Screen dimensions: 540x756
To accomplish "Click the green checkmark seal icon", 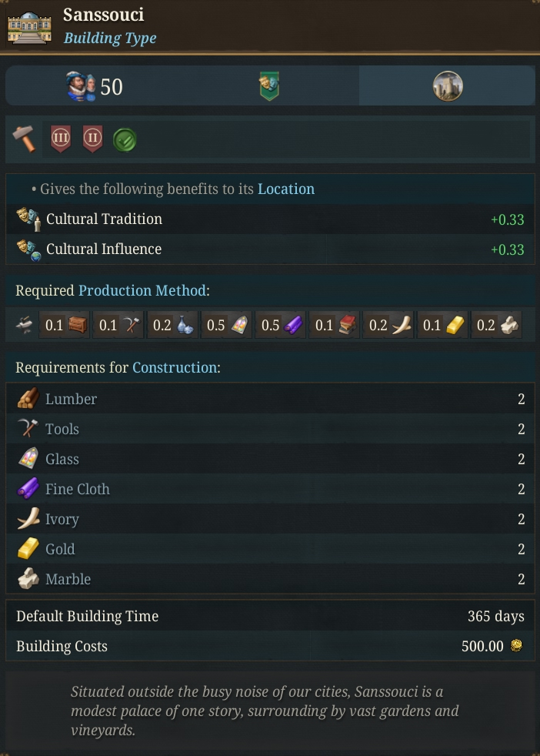I will point(125,140).
